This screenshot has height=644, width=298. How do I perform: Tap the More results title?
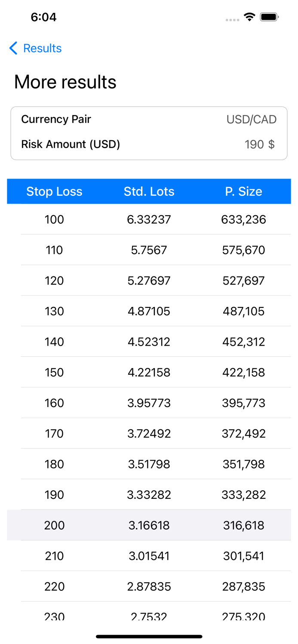pyautogui.click(x=65, y=82)
